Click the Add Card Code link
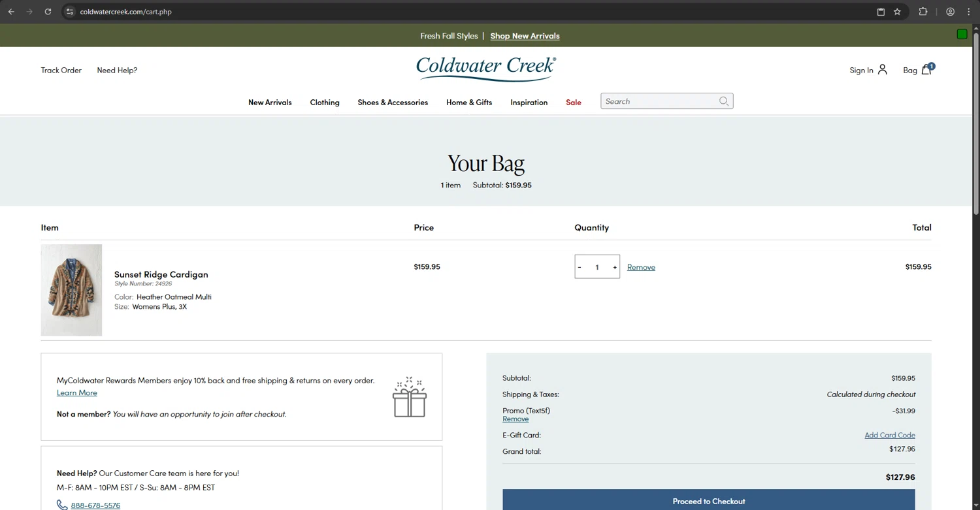The image size is (980, 510). click(x=890, y=435)
